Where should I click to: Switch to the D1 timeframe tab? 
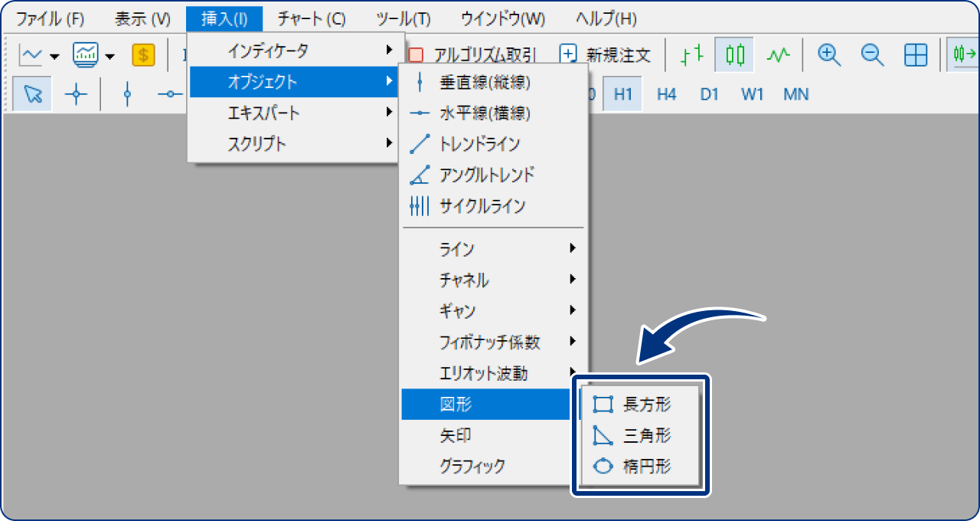pos(708,94)
